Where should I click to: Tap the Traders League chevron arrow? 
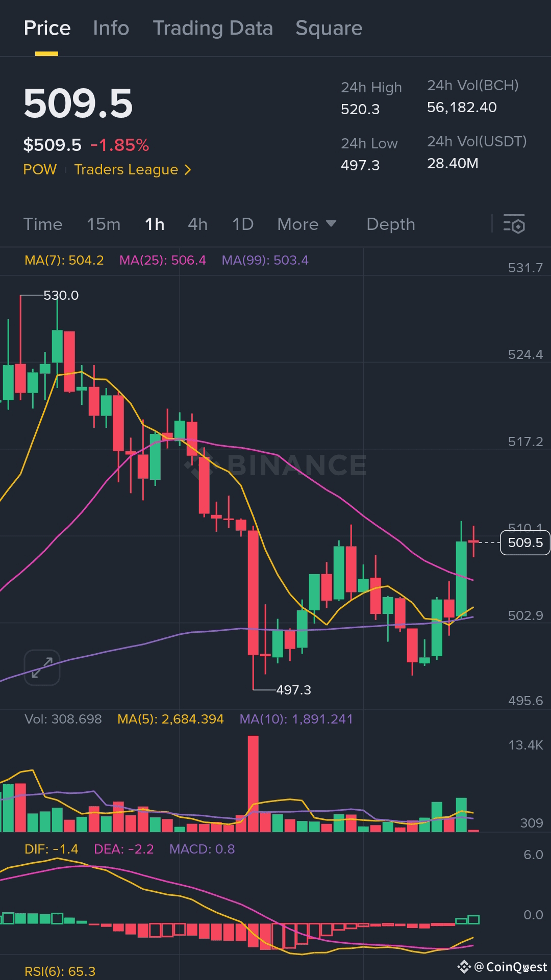(x=187, y=170)
